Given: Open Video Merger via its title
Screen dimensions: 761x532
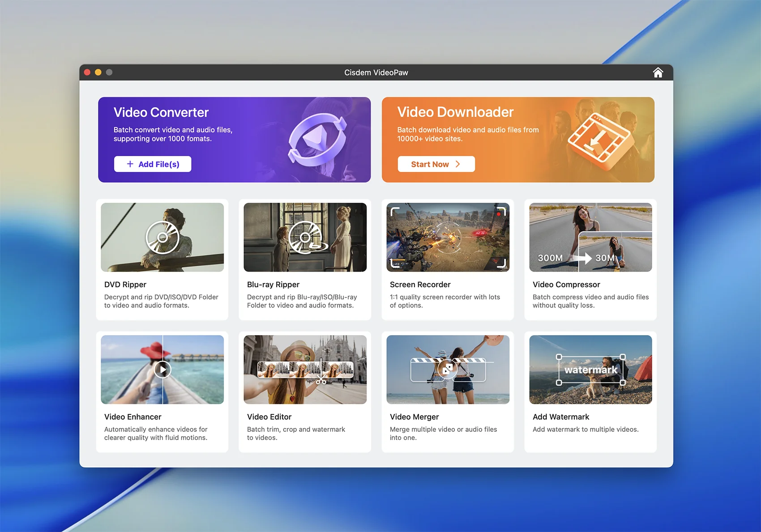Looking at the screenshot, I should click(x=414, y=417).
